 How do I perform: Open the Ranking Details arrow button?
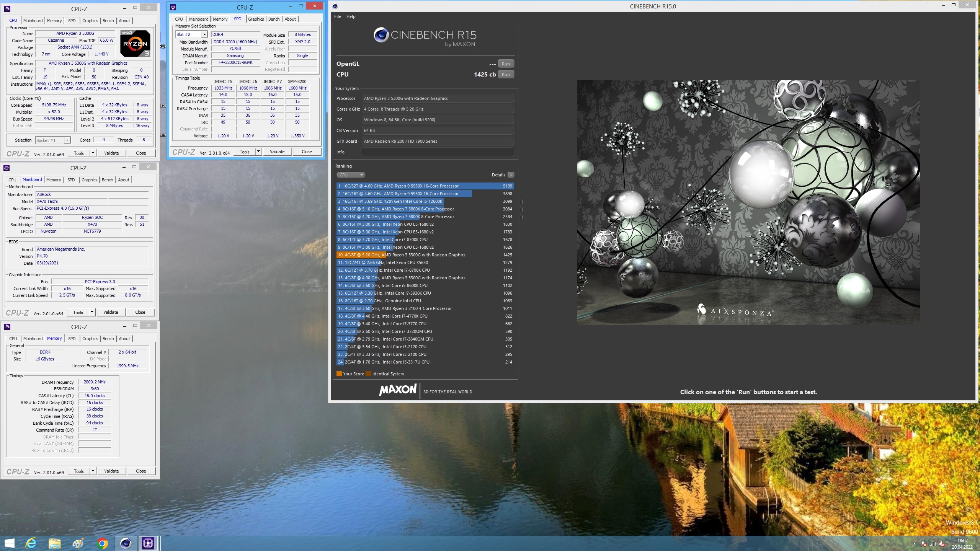pyautogui.click(x=511, y=175)
